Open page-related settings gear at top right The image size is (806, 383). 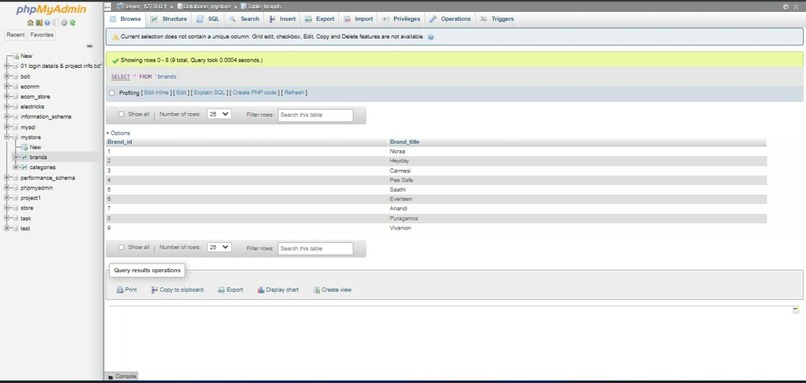pos(786,7)
